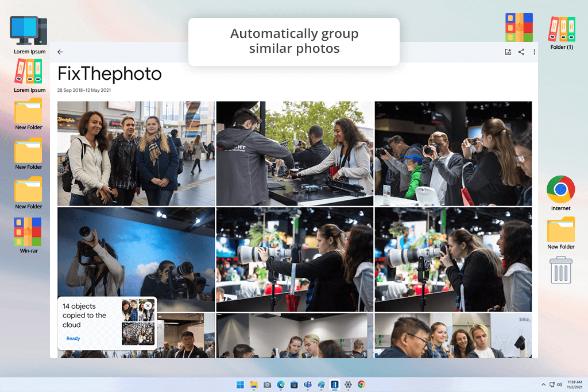Open the collage thumbnail in notification
The height and width of the screenshot is (392, 588).
click(x=138, y=310)
